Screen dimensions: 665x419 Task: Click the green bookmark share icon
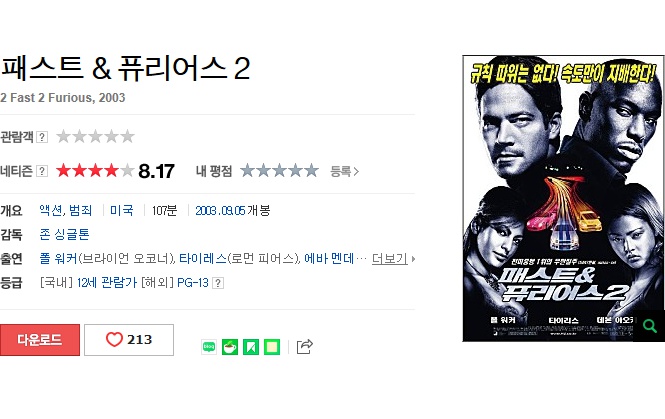click(251, 347)
